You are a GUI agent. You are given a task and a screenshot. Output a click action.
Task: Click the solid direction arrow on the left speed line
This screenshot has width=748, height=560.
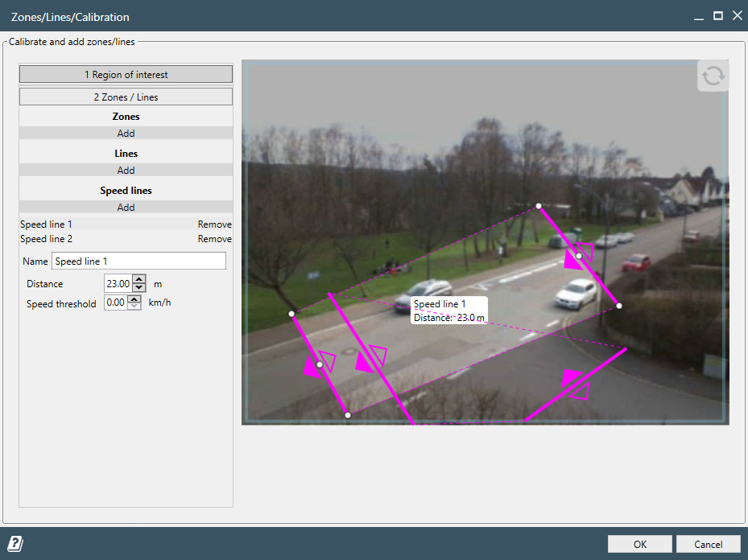(312, 368)
